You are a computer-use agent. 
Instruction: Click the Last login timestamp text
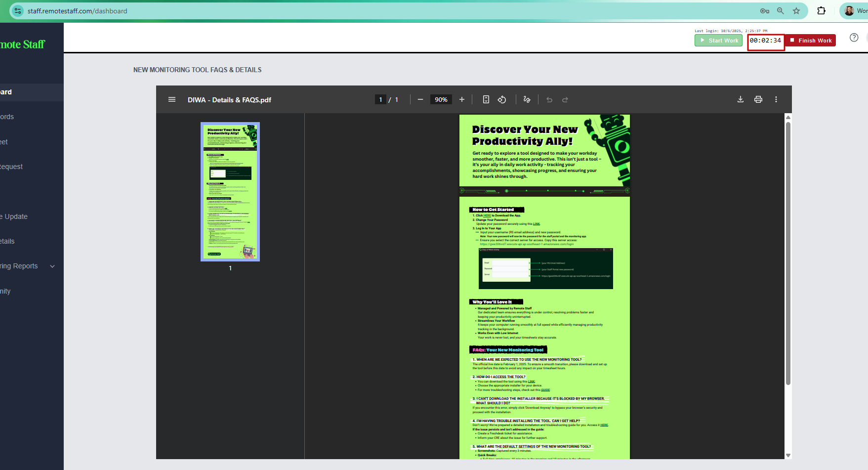point(731,31)
